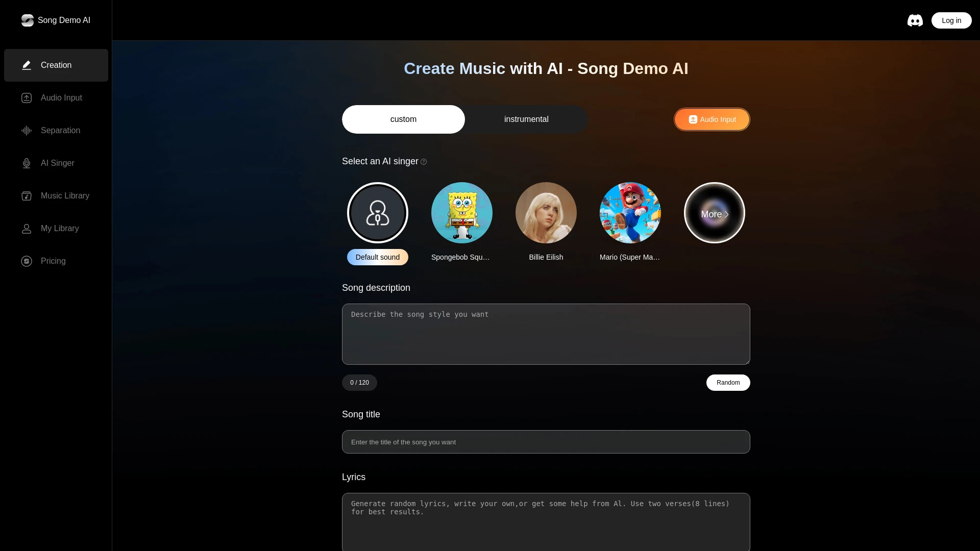The height and width of the screenshot is (551, 980).
Task: Click the Random button for description
Action: 728,382
